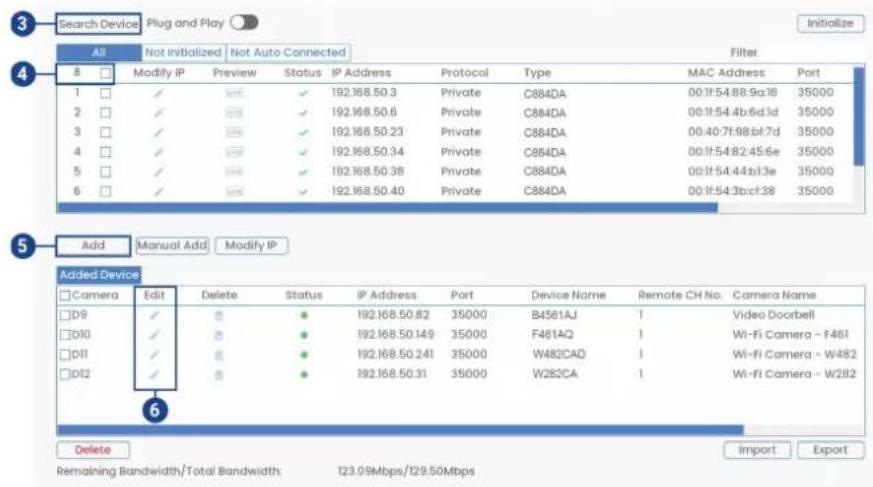Click the Add button
The image size is (873, 487).
pyautogui.click(x=93, y=245)
